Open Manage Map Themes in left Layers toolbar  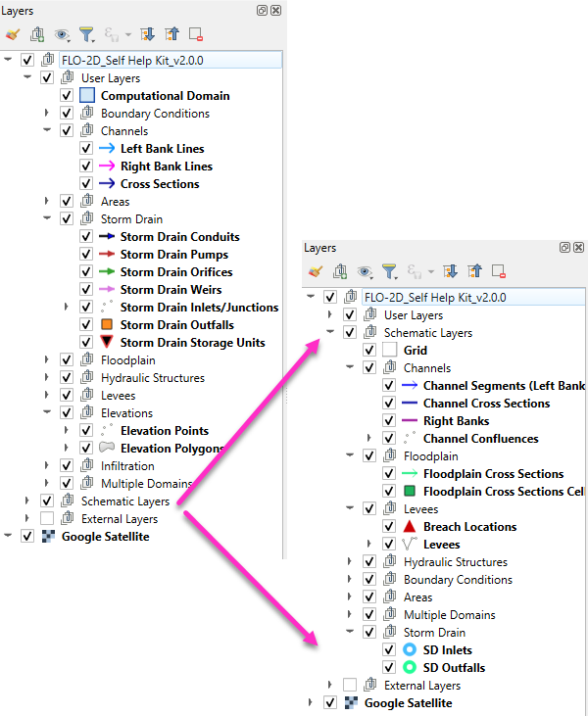[63, 34]
